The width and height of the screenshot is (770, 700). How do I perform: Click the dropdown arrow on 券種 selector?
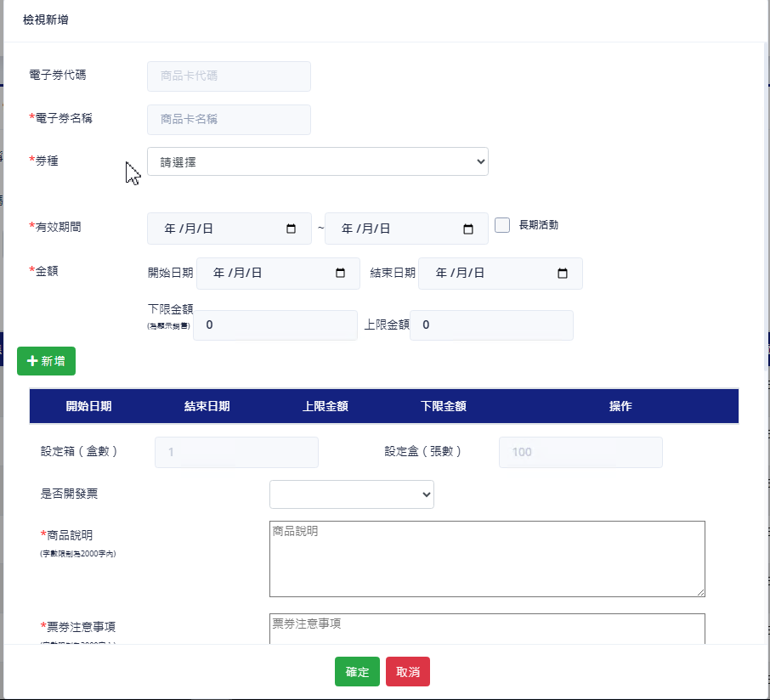[480, 161]
